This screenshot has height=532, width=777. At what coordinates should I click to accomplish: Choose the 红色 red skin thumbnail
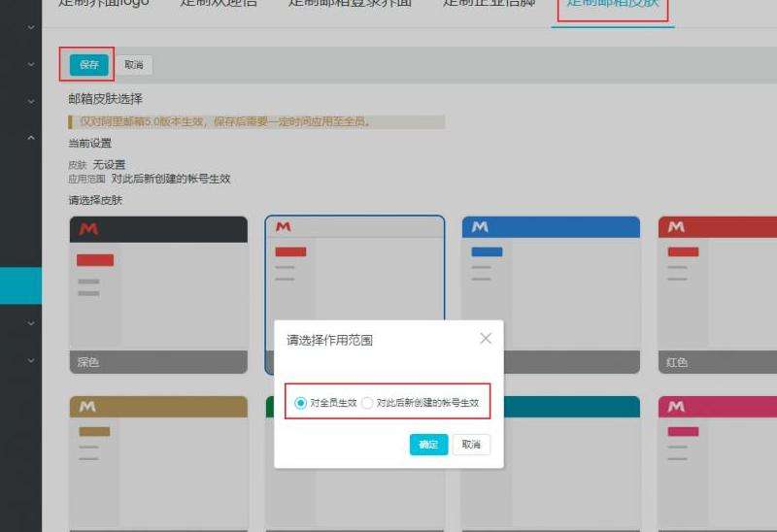pos(718,295)
